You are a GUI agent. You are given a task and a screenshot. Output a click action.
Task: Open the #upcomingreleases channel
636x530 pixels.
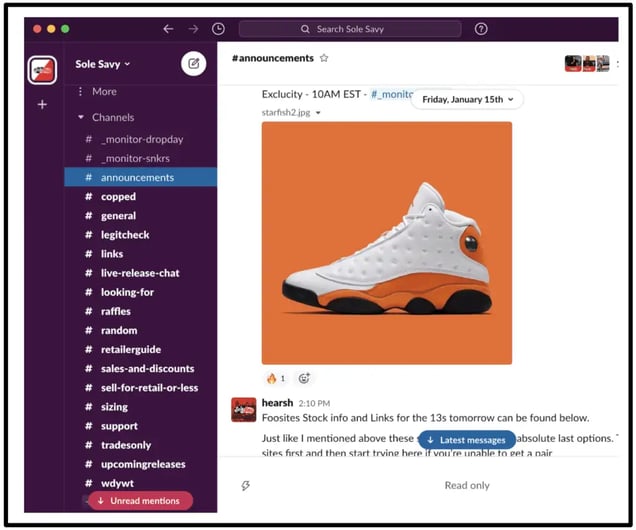140,464
